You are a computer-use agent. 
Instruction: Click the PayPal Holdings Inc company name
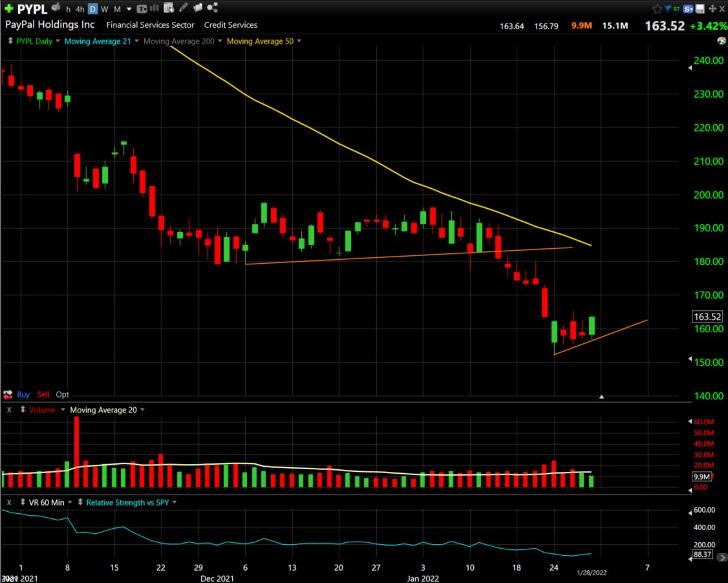coord(50,25)
